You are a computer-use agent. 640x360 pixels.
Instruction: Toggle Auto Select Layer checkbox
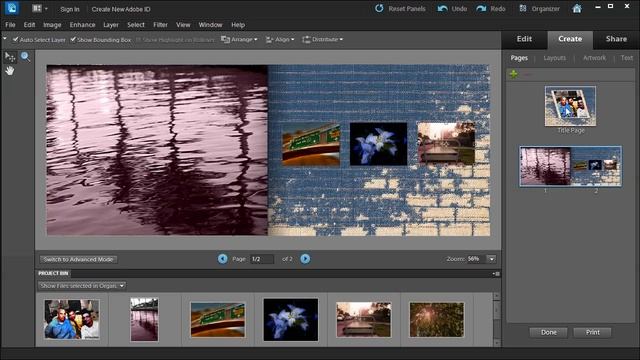[16, 40]
